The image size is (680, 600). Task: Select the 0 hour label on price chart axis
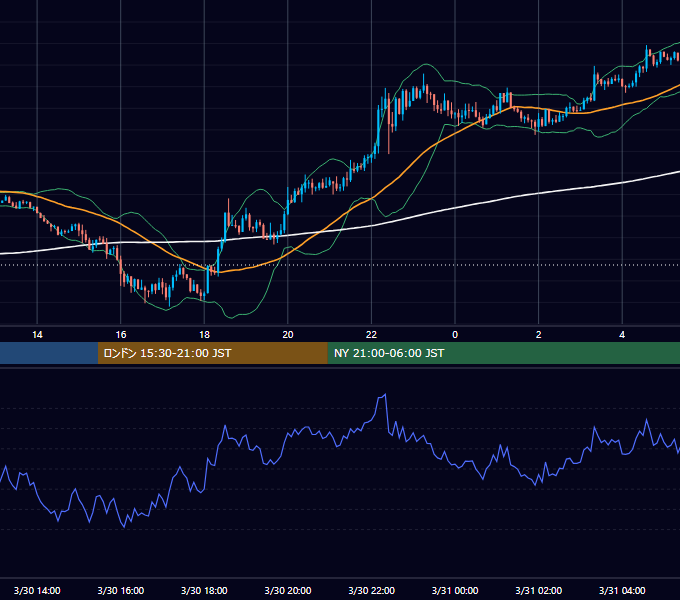click(x=455, y=335)
